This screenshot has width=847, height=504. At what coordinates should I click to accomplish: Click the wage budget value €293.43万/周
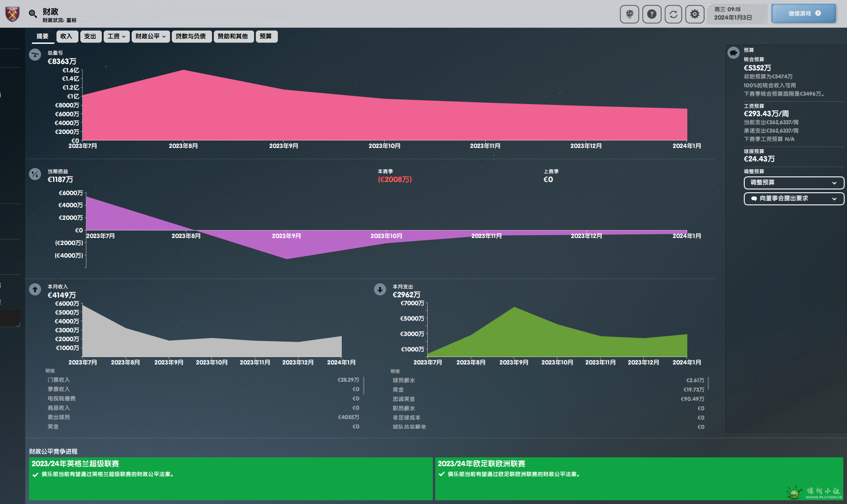(x=766, y=114)
